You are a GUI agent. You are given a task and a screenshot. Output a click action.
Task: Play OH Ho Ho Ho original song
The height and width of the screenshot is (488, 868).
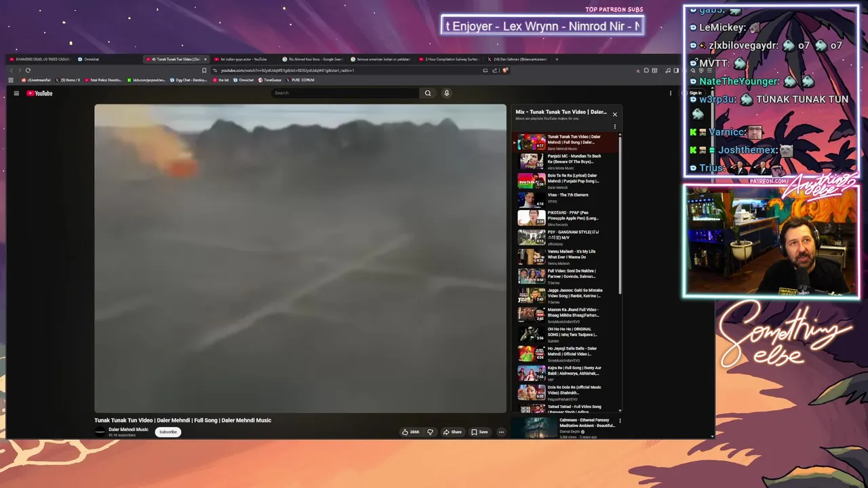[x=567, y=334]
